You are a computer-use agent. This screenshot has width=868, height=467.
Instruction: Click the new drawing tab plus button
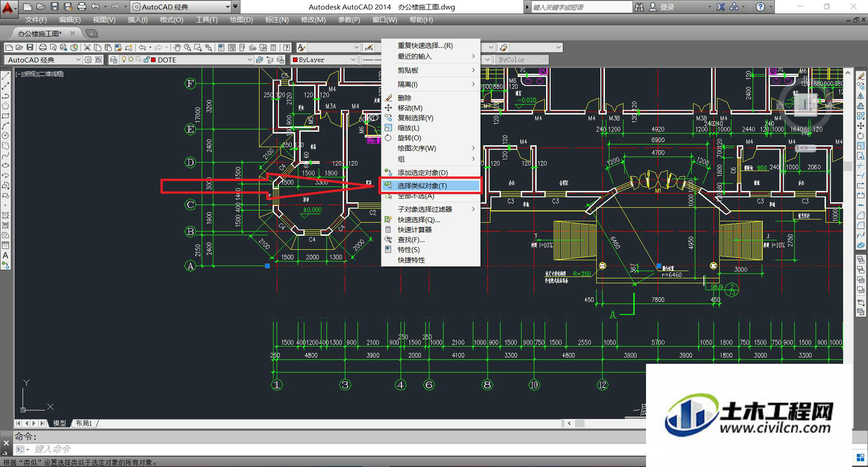click(x=91, y=33)
